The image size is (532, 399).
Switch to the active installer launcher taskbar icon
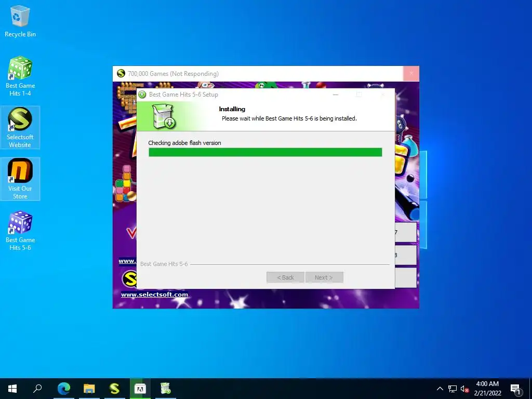[140, 389]
